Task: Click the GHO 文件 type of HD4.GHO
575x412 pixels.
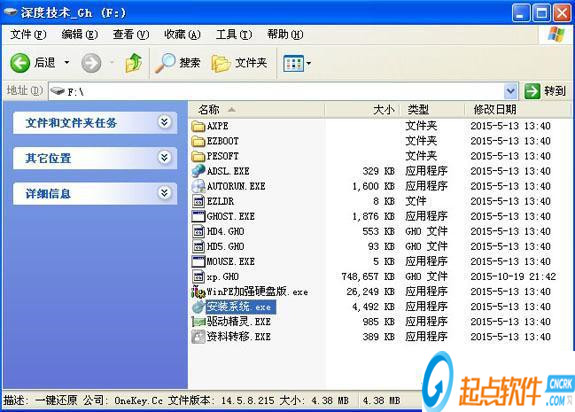Action: [426, 231]
